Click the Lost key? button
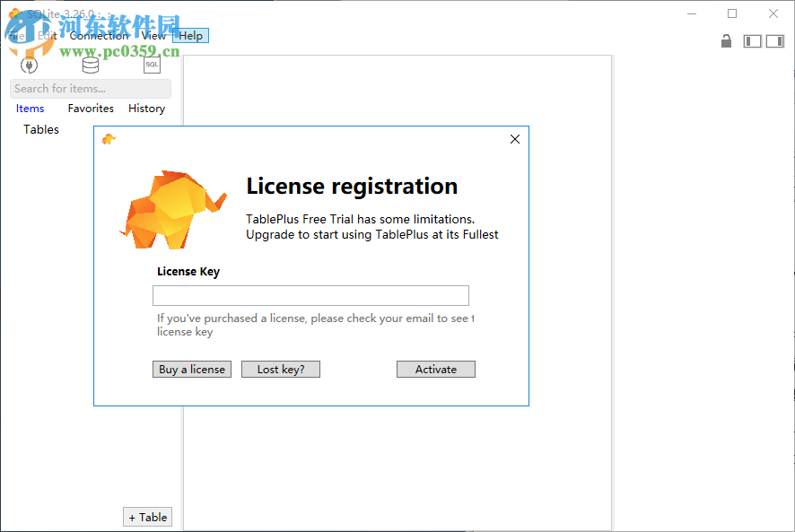The width and height of the screenshot is (795, 532). (280, 369)
